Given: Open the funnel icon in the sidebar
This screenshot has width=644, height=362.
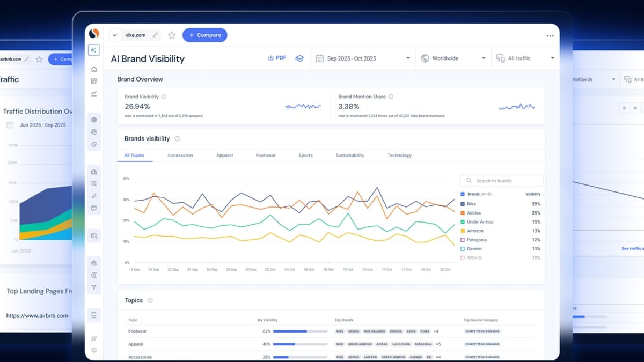Looking at the screenshot, I should coord(94,287).
